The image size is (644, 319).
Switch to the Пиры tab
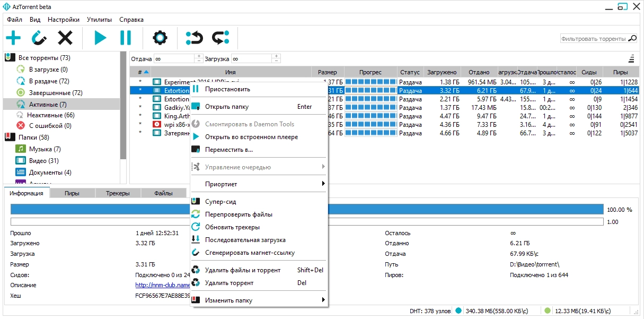(x=72, y=193)
